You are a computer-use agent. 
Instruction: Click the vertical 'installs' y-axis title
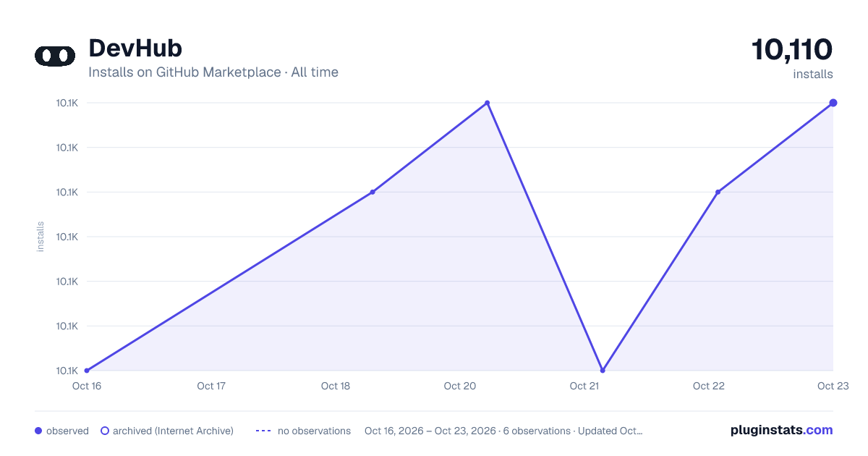pyautogui.click(x=41, y=237)
